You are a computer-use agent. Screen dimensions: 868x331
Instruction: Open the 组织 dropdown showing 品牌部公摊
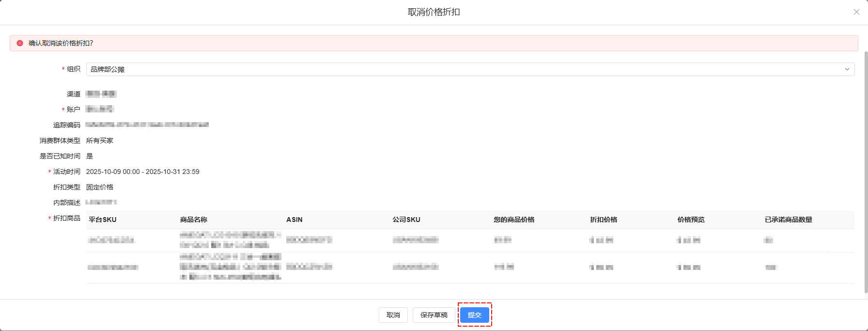coord(465,69)
